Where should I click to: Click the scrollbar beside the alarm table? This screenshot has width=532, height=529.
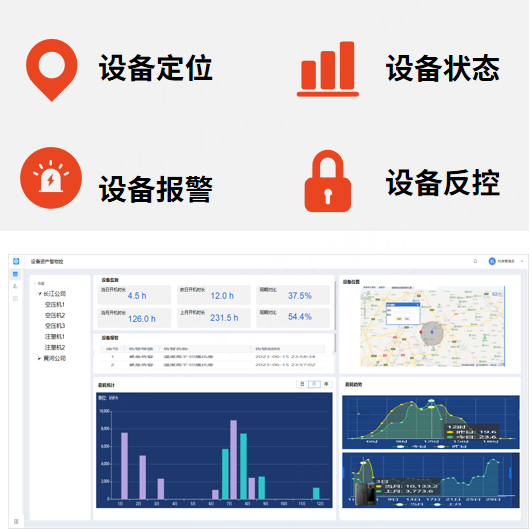point(335,343)
